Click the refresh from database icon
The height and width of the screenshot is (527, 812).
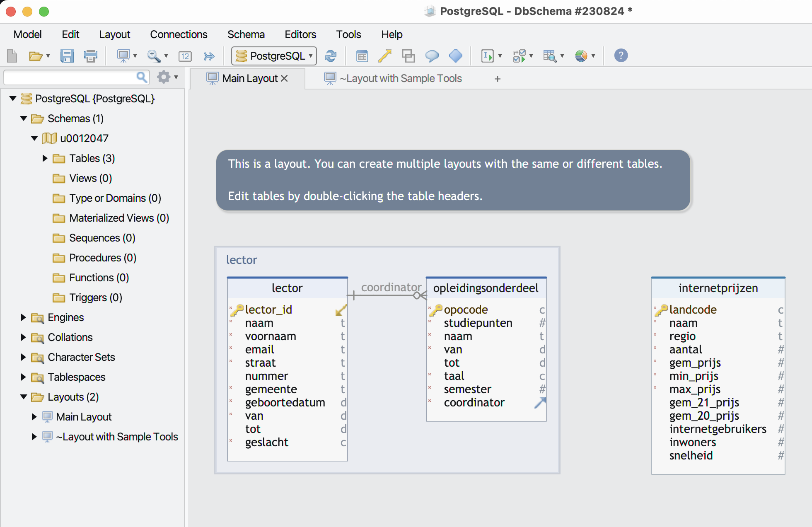point(330,56)
